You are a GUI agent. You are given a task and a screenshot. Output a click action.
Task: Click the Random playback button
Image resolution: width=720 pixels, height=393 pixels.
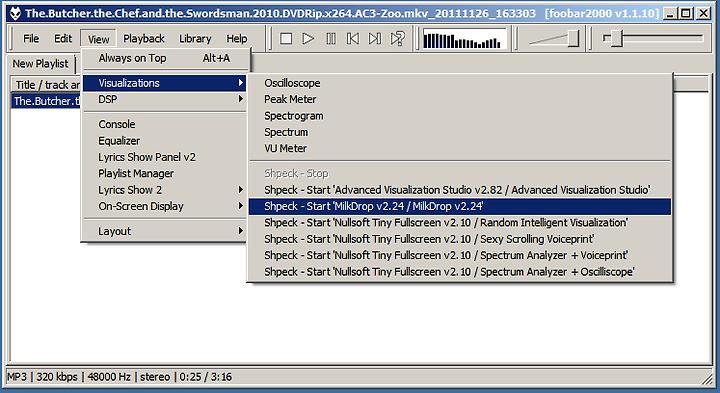[x=397, y=39]
